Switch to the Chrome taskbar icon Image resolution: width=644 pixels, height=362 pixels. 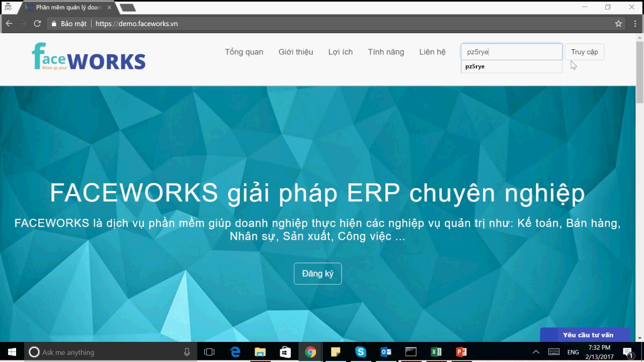tap(310, 352)
